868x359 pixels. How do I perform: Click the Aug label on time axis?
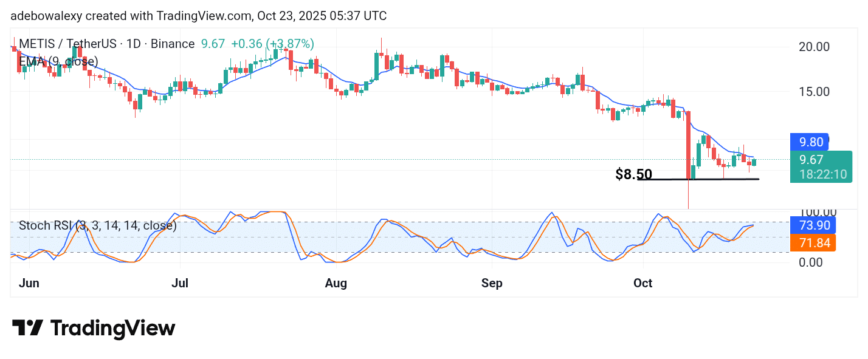pyautogui.click(x=336, y=283)
